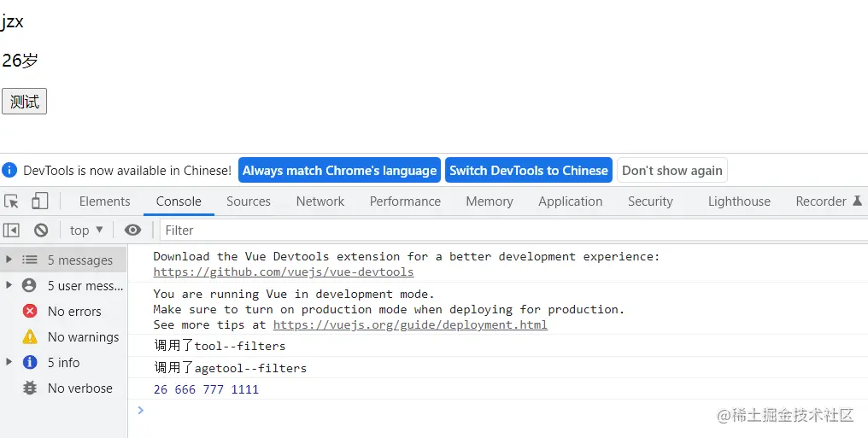Viewport: 868px width, 438px height.
Task: Click Always match Chrome's language button
Action: [339, 171]
